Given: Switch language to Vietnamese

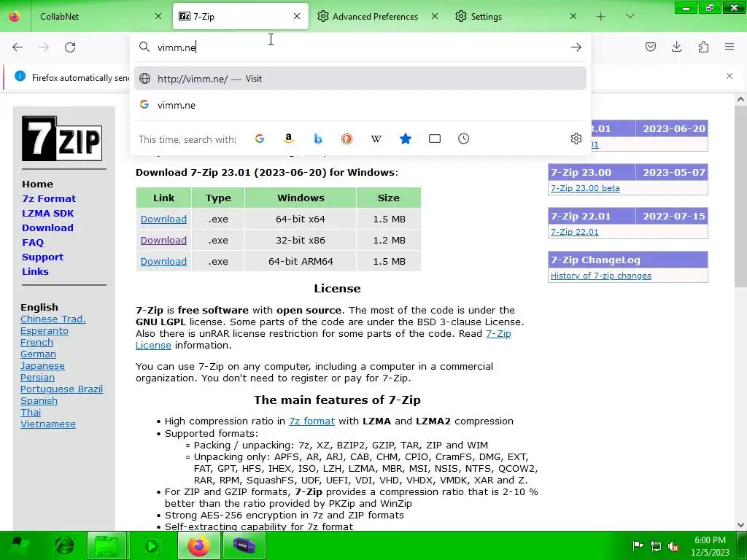Looking at the screenshot, I should point(47,424).
